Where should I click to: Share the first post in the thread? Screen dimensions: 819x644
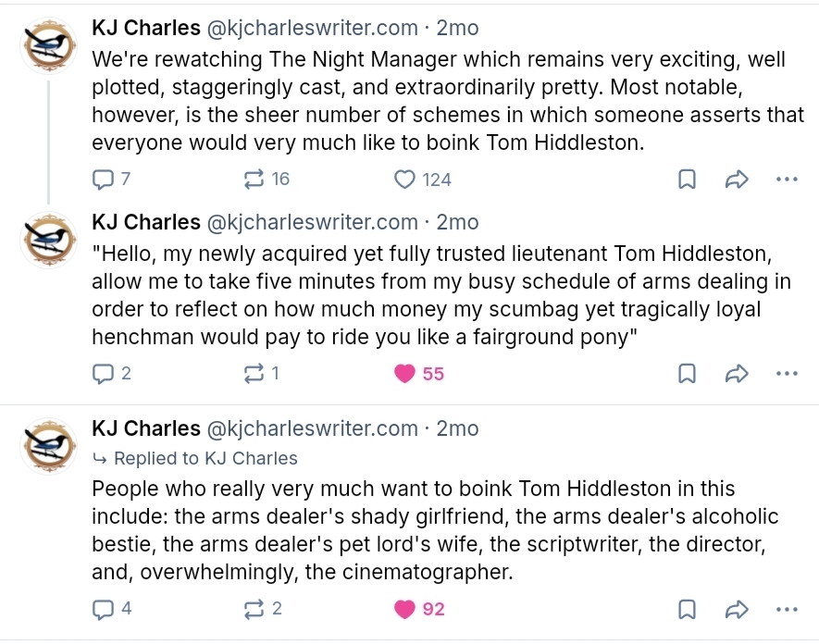click(737, 180)
